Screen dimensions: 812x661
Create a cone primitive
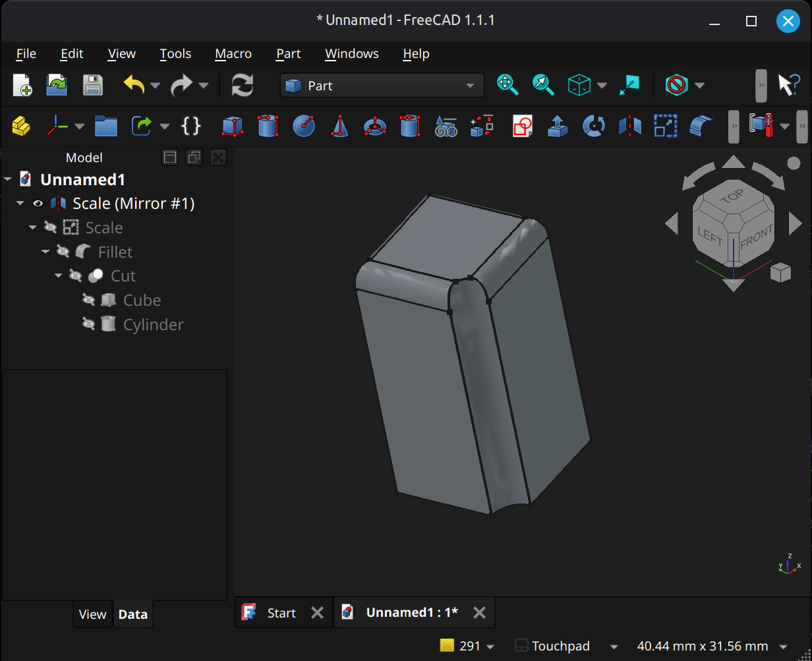coord(339,125)
